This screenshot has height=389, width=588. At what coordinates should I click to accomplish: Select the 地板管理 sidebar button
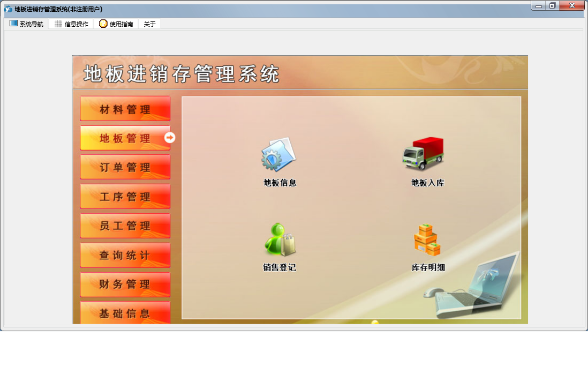pyautogui.click(x=125, y=138)
